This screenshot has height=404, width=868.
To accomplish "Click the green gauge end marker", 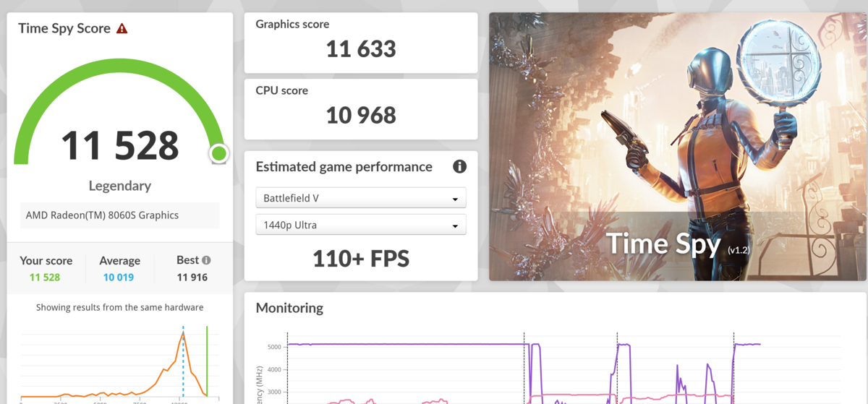I will pyautogui.click(x=219, y=153).
